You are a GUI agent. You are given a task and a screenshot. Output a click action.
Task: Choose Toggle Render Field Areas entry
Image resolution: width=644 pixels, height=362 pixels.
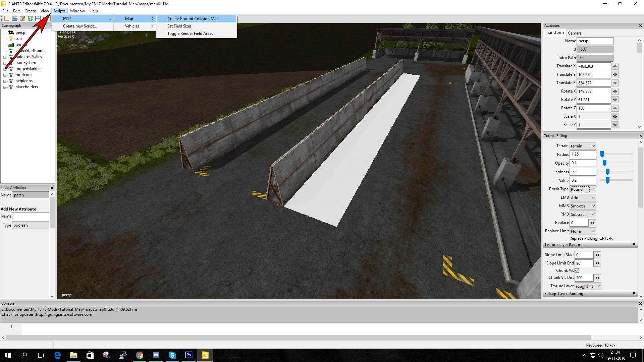(196, 34)
